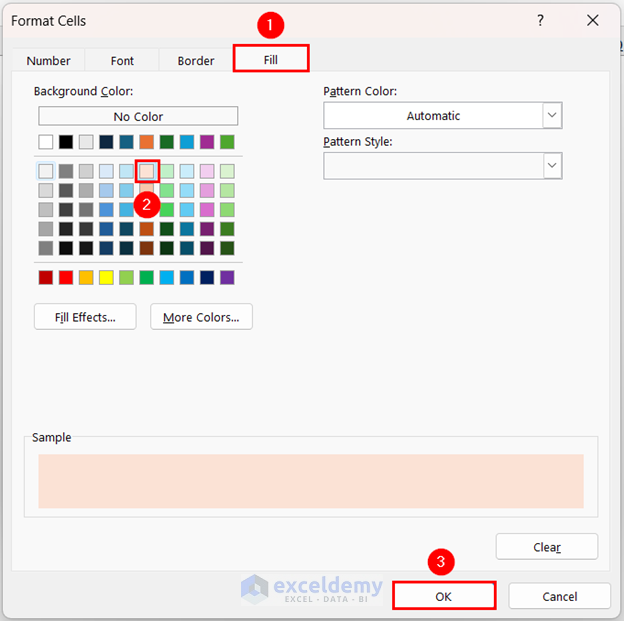Click the No Color button
The image size is (624, 621).
click(x=138, y=116)
